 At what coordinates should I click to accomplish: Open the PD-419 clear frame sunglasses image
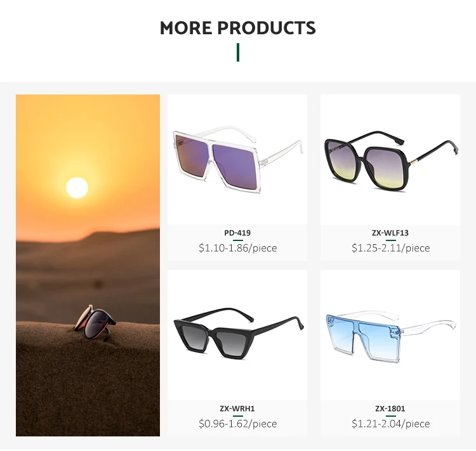pos(237,159)
